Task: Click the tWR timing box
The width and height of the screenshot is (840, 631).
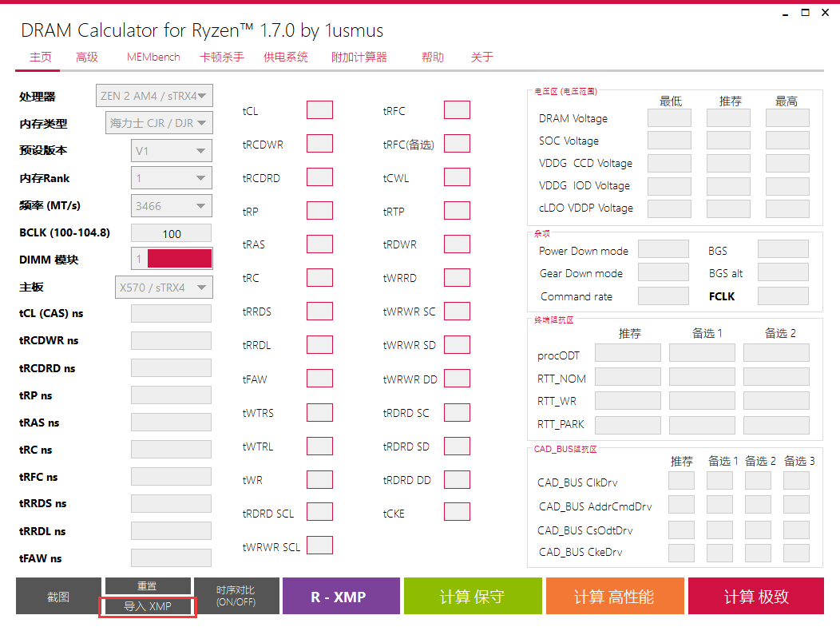Action: point(320,480)
